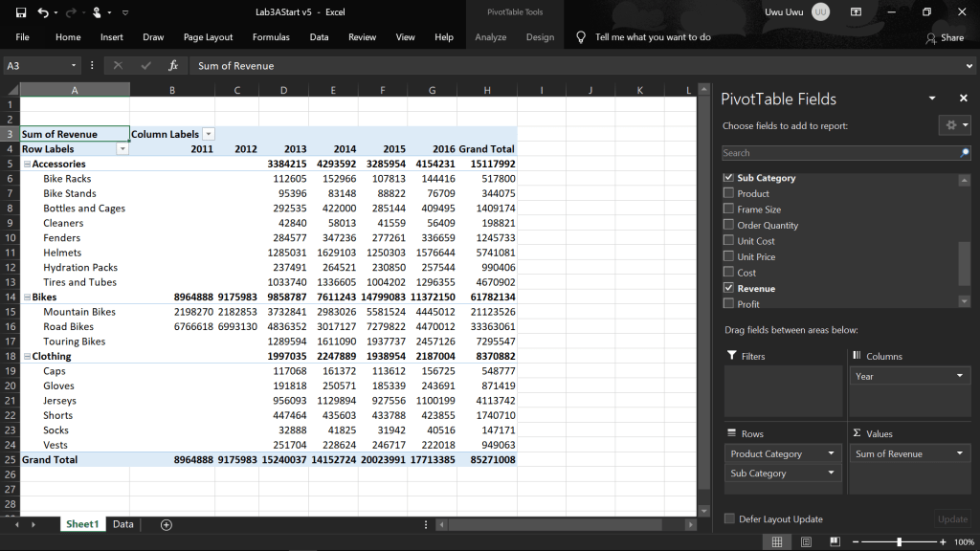This screenshot has width=980, height=551.
Task: Add a new sheet with the plus icon
Action: pyautogui.click(x=167, y=524)
